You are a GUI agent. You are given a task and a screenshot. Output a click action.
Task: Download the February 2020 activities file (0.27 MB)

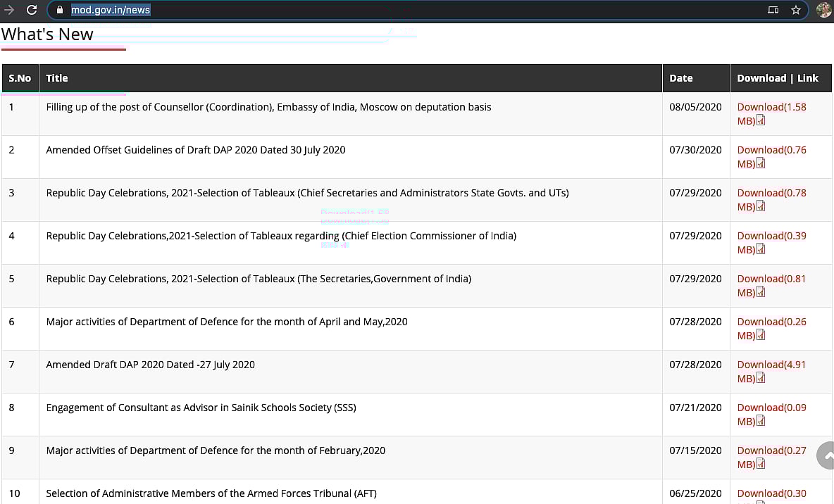(771, 451)
